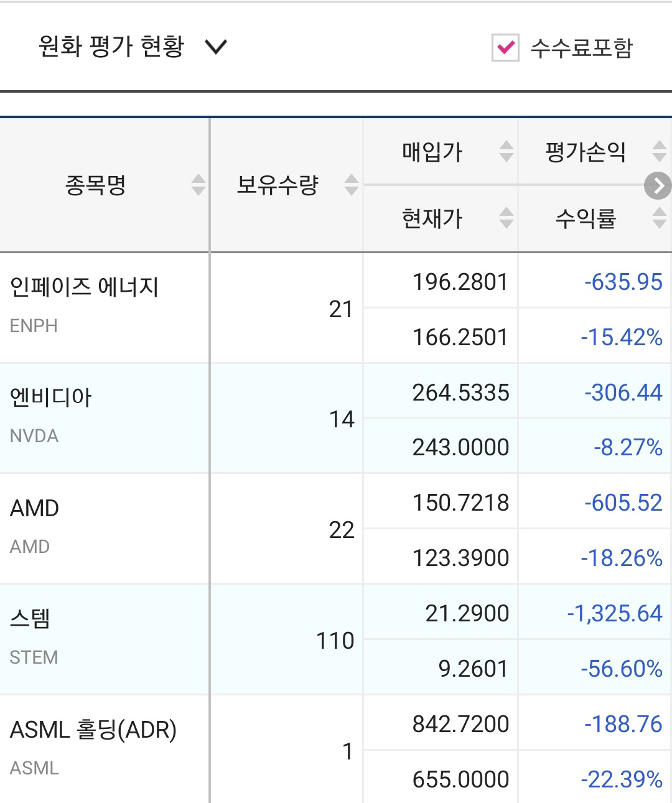The height and width of the screenshot is (803, 672).
Task: Toggle the 수수료포함 checkbox
Action: coord(505,47)
